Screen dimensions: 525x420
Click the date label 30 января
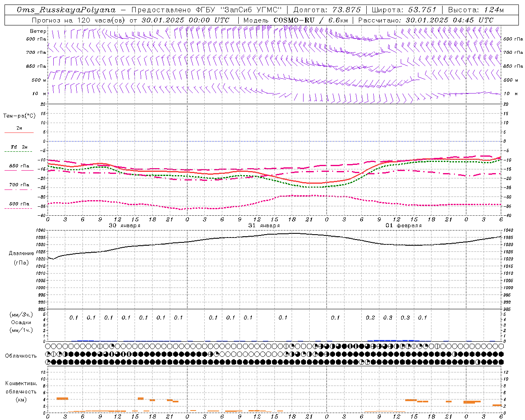(x=124, y=226)
